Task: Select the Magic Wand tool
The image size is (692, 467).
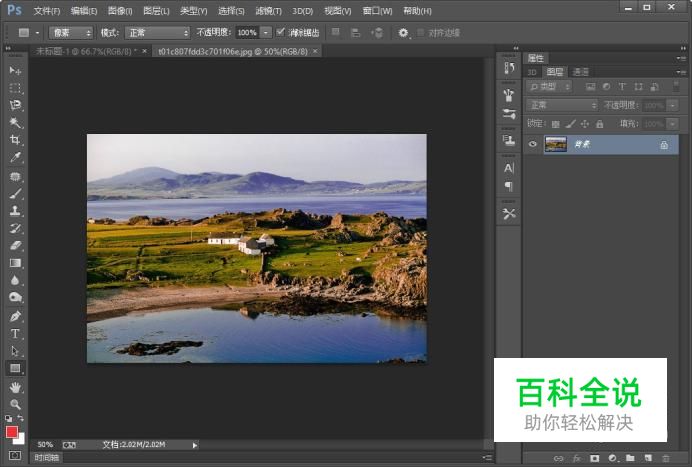Action: (15, 123)
